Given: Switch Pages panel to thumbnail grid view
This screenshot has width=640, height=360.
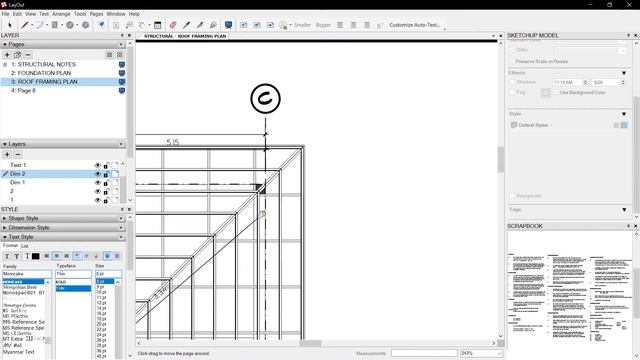Looking at the screenshot, I should point(120,55).
